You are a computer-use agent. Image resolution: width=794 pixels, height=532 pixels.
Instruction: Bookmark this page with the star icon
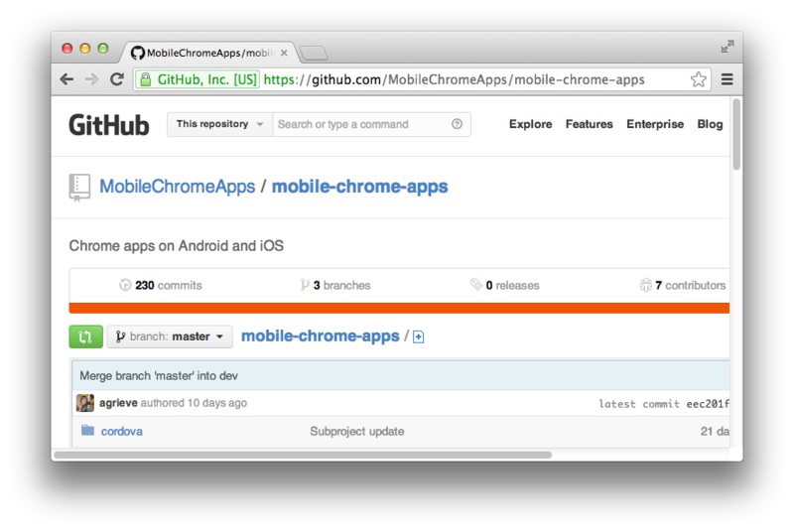(x=699, y=79)
